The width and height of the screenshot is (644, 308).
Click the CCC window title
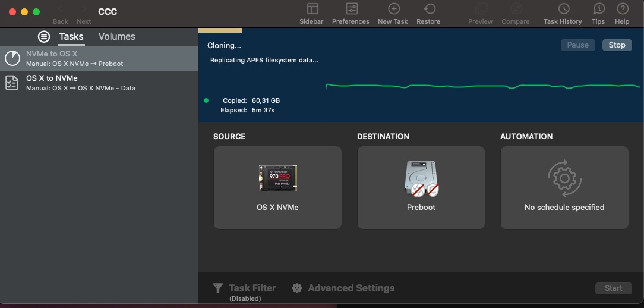108,11
